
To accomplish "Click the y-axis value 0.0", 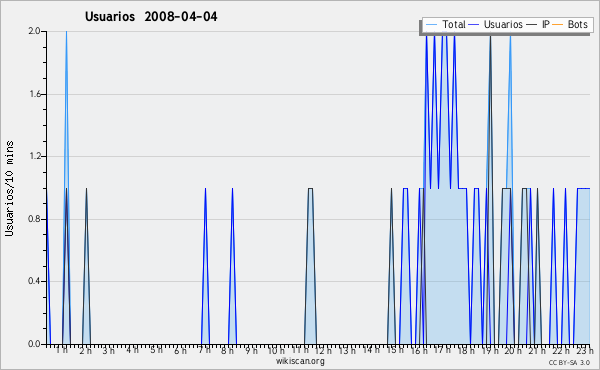I will (34, 344).
